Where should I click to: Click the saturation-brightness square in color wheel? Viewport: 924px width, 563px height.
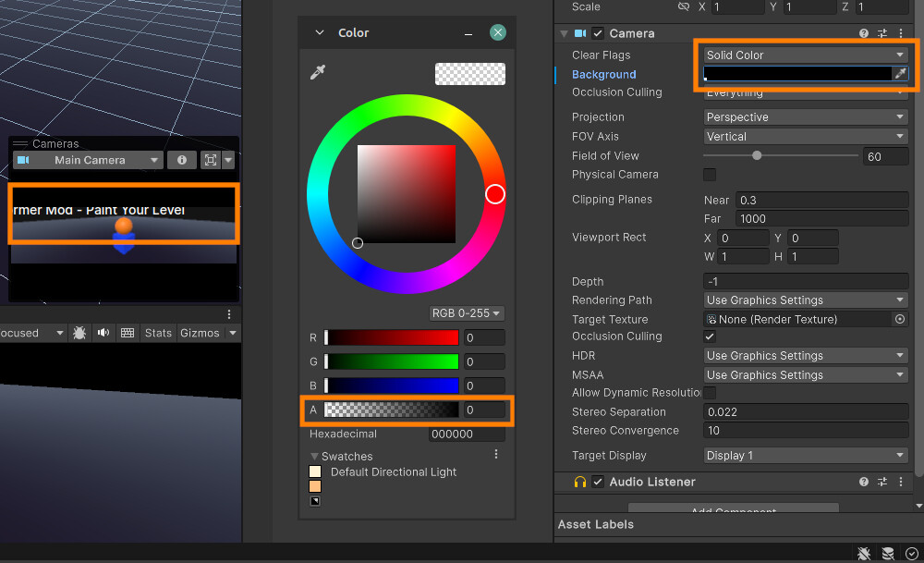[407, 194]
